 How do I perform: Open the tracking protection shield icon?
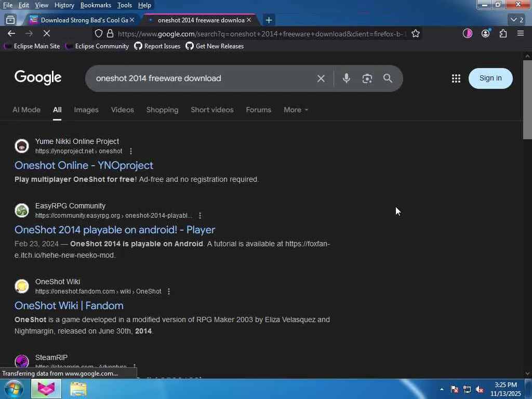pos(98,33)
